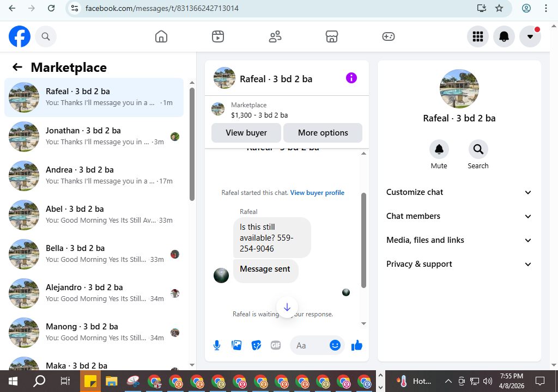Expand the Chat members section

point(459,216)
